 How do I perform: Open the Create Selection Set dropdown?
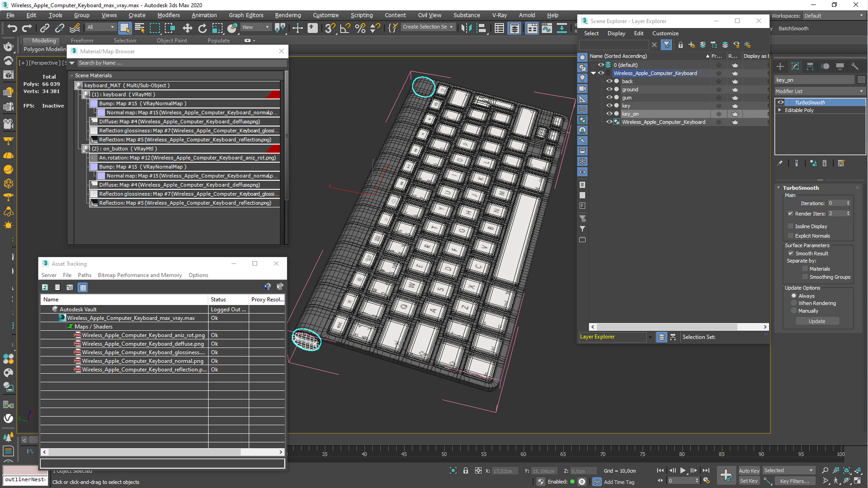click(428, 27)
